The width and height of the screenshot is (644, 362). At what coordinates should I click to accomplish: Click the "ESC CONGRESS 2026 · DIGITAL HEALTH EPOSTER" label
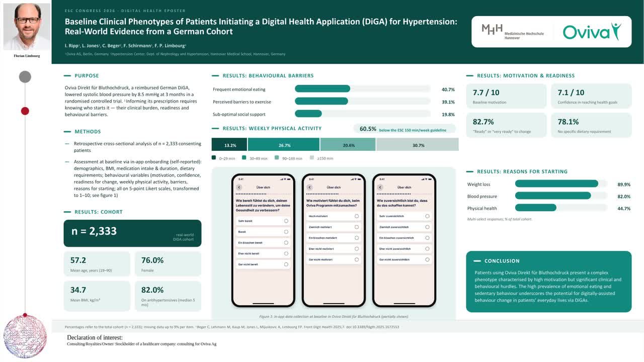point(125,11)
